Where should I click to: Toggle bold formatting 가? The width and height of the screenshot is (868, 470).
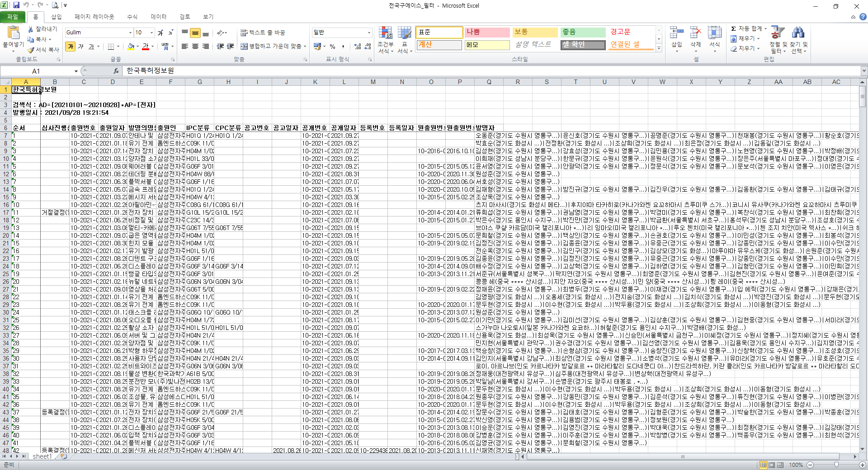(71, 47)
